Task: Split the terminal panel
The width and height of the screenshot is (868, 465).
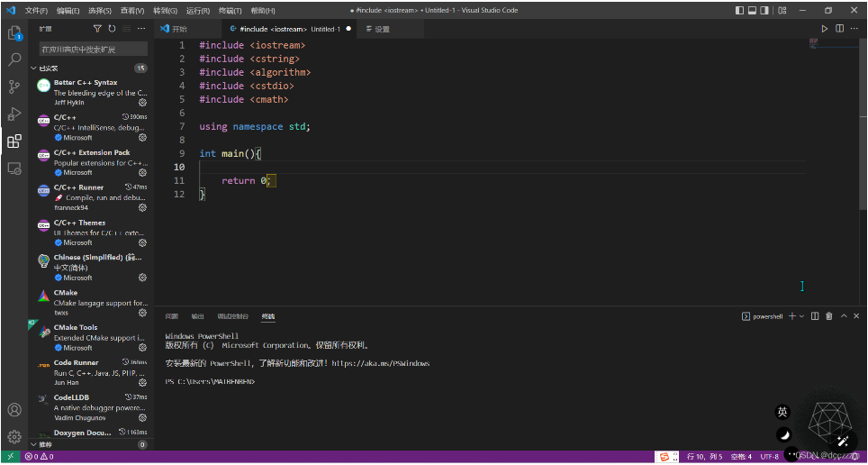Action: (815, 316)
